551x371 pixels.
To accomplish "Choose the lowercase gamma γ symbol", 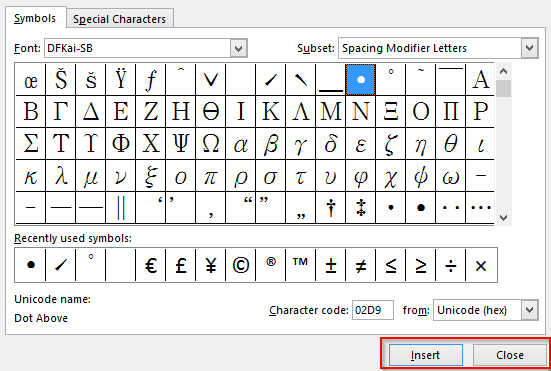I will (300, 143).
